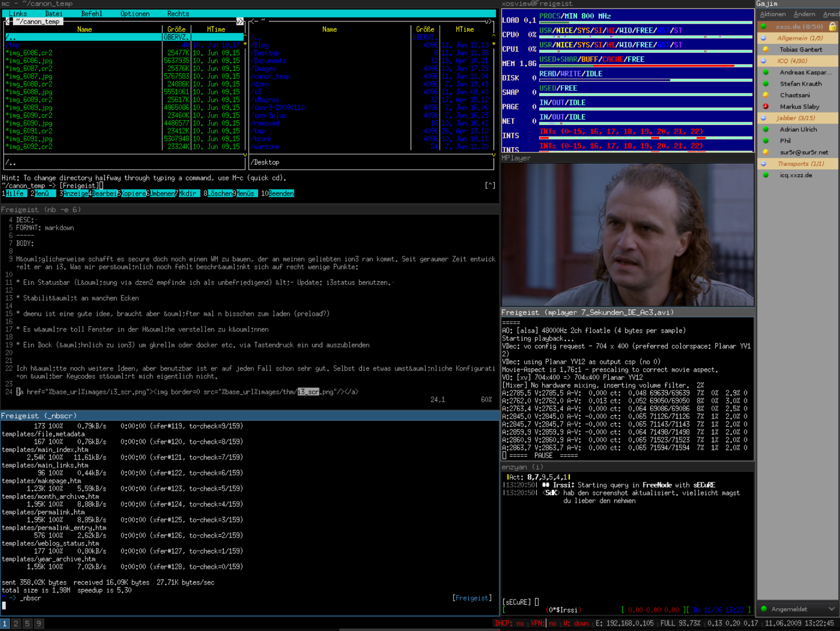Click icq.xxzz.de transport entry in Gajim
840x631 pixels.
[796, 175]
